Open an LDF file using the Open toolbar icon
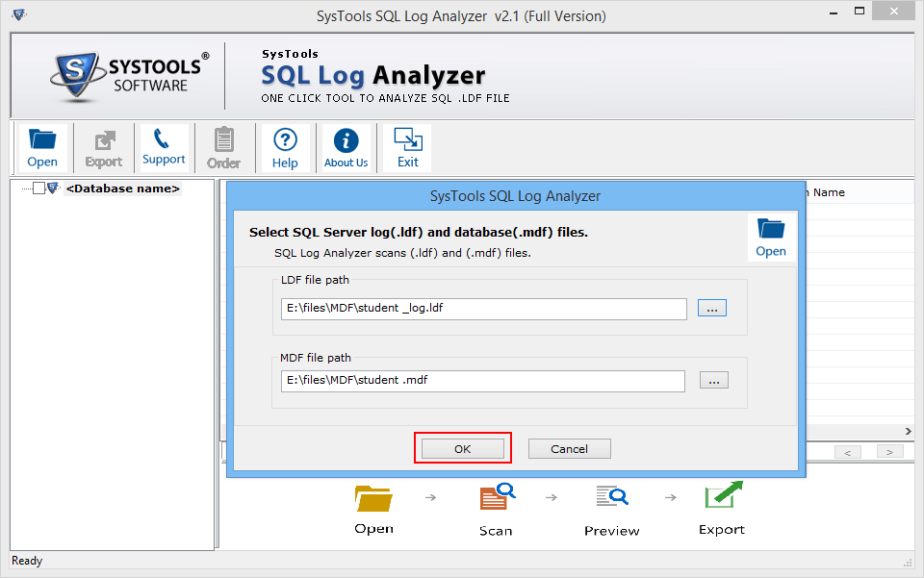Image resolution: width=924 pixels, height=578 pixels. (x=43, y=146)
